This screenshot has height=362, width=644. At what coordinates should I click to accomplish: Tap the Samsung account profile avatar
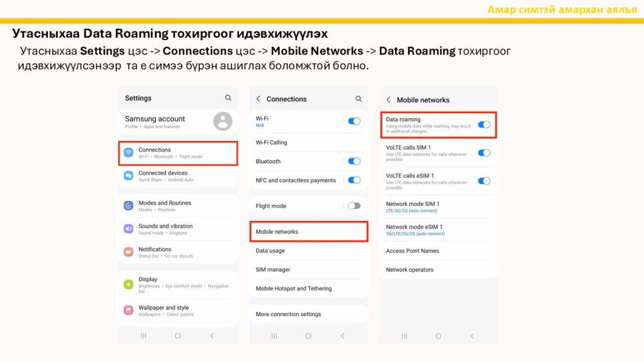click(x=223, y=121)
